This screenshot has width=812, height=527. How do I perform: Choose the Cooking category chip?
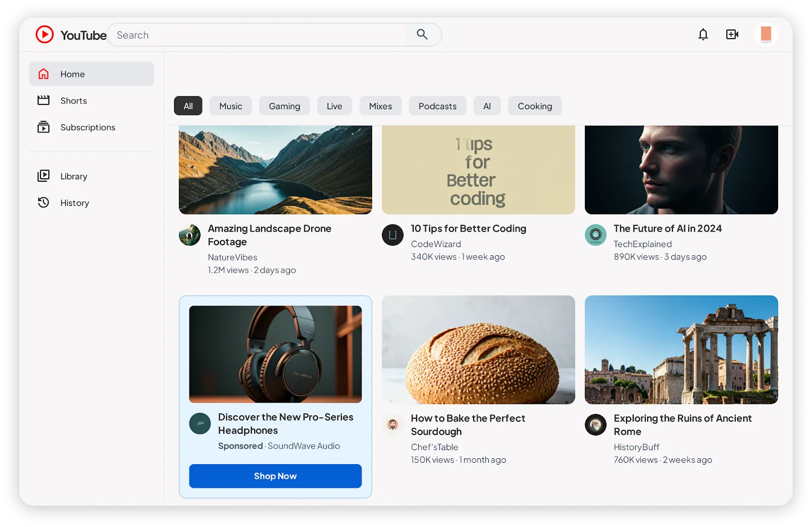(535, 106)
